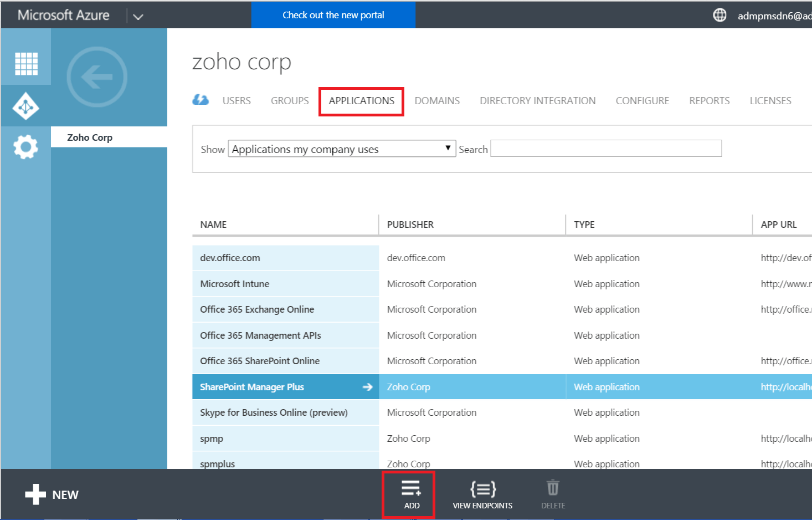Sort by the PUBLISHER column header
The image size is (812, 520).
click(410, 225)
